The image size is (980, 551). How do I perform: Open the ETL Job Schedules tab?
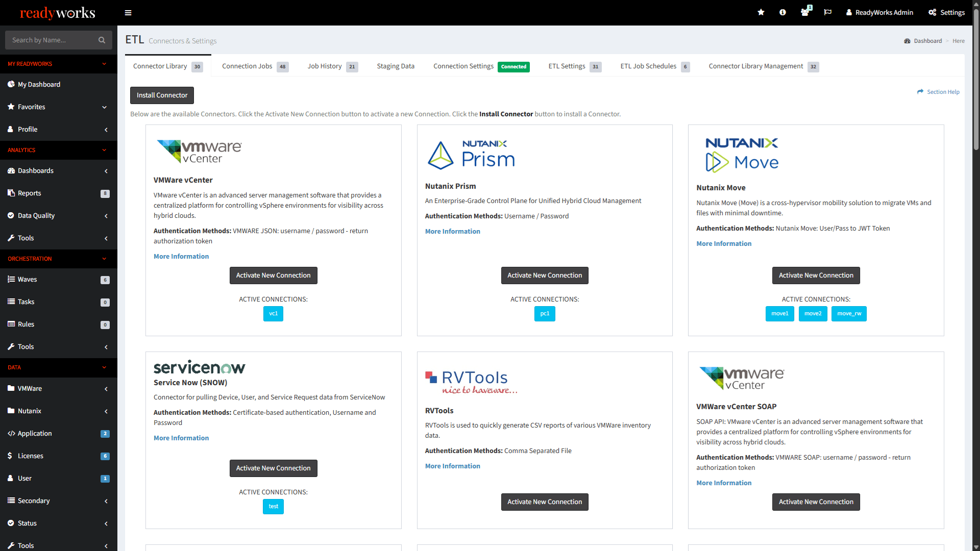pyautogui.click(x=655, y=66)
